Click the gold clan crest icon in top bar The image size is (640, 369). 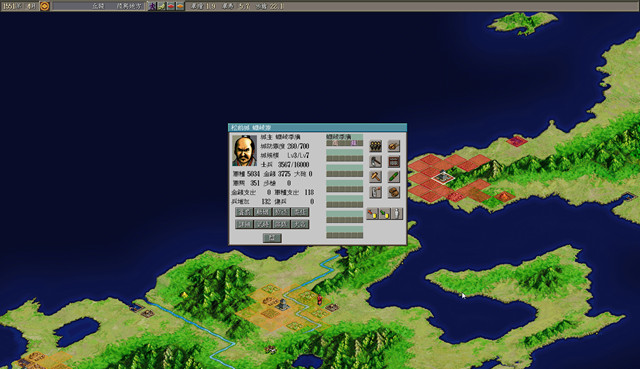pos(44,6)
